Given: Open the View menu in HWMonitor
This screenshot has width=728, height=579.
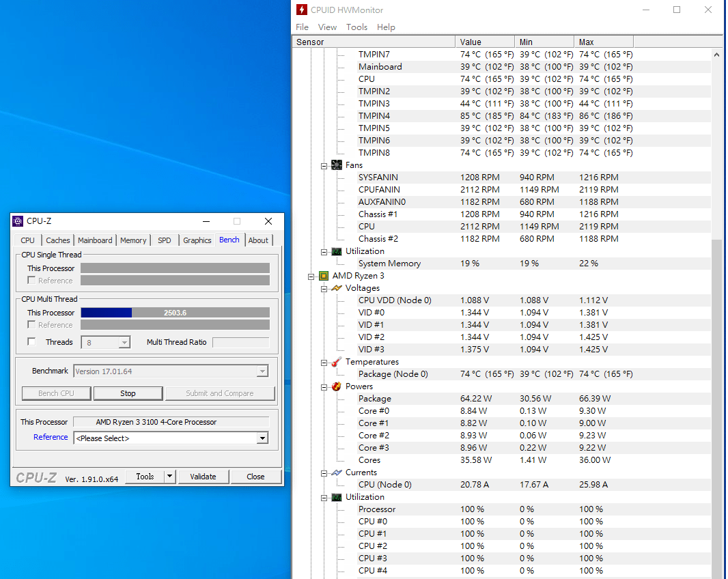Looking at the screenshot, I should [x=327, y=27].
